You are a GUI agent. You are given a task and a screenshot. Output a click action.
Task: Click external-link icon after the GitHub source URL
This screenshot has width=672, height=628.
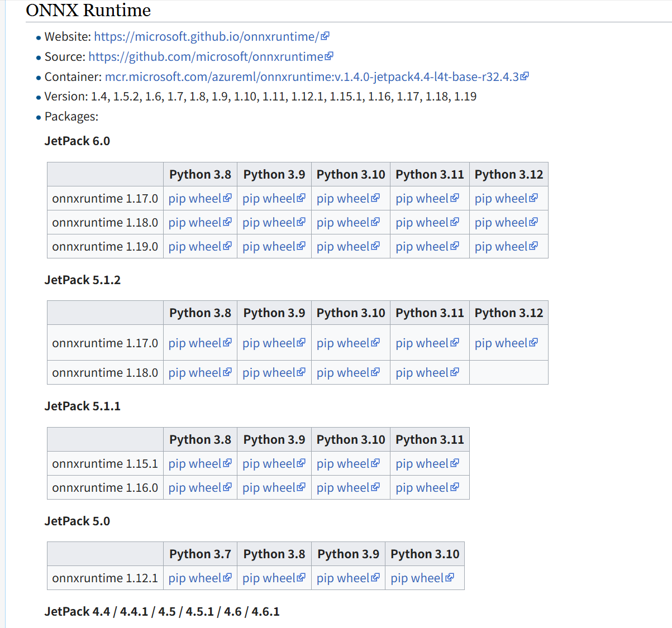click(329, 56)
